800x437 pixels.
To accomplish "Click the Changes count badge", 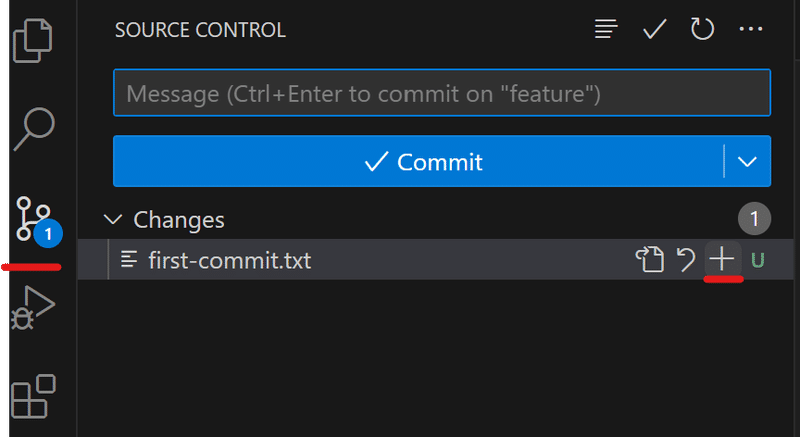I will point(754,219).
